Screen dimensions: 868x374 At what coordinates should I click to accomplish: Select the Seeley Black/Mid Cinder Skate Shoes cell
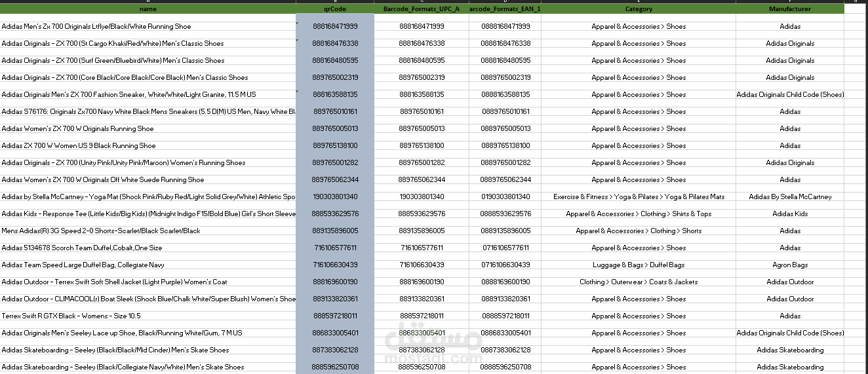[148, 350]
